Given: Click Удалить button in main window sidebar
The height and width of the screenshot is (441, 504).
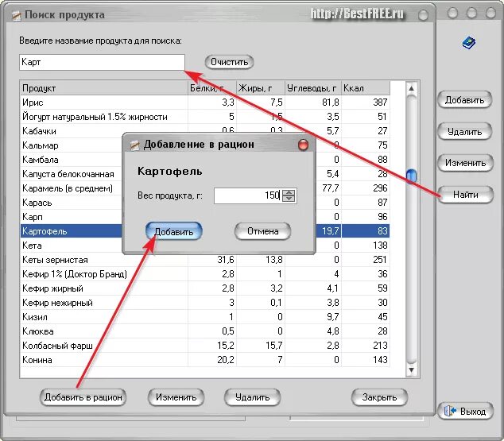Looking at the screenshot, I should 465,132.
